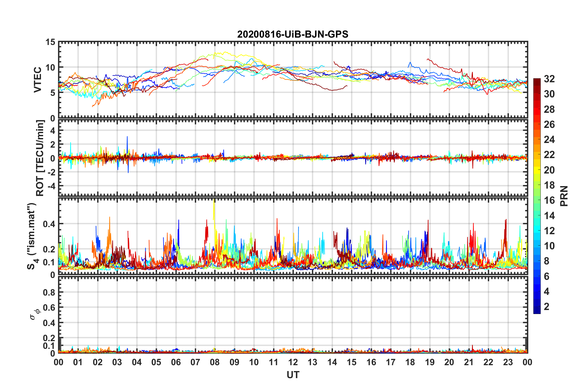Image resolution: width=586 pixels, height=392 pixels.
Task: Click the S4 axis tick label 0.4
Action: [49, 224]
